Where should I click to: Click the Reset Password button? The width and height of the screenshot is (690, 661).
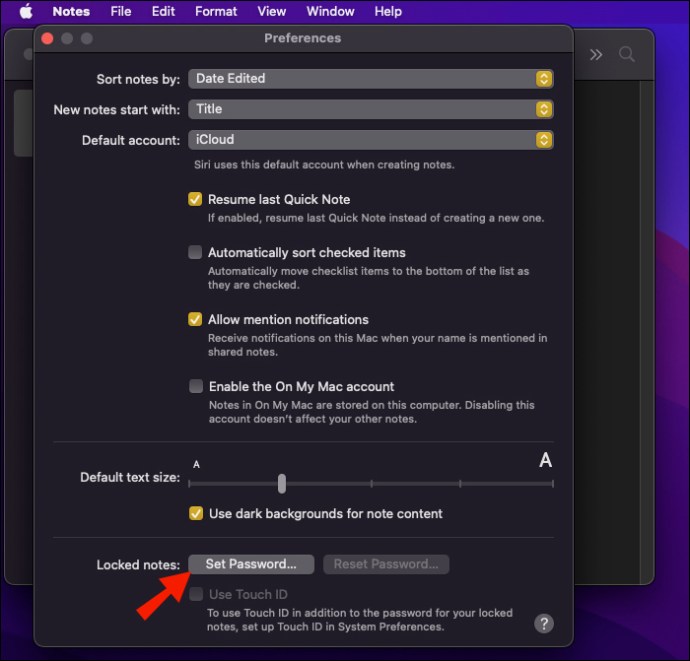(386, 564)
